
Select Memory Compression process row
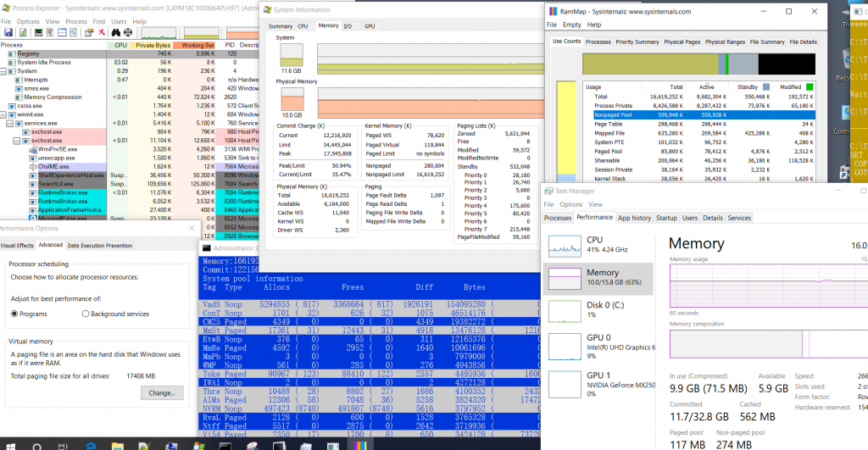130,97
